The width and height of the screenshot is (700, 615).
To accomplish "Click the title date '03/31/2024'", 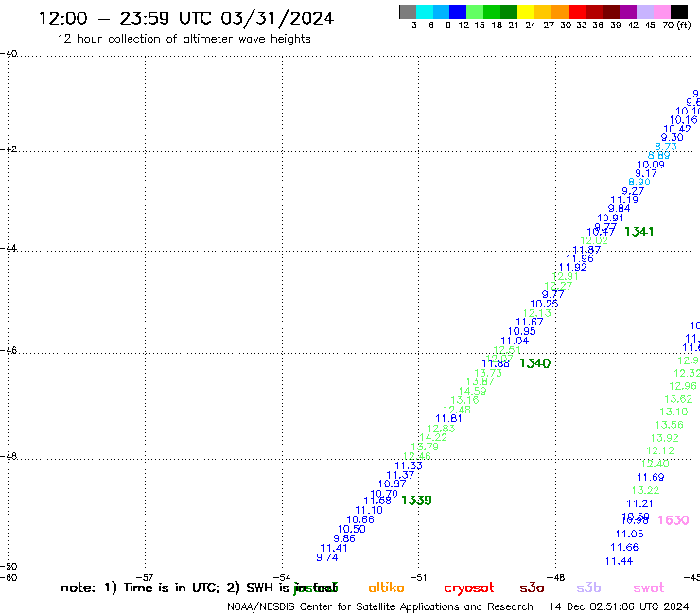I will pos(277,18).
